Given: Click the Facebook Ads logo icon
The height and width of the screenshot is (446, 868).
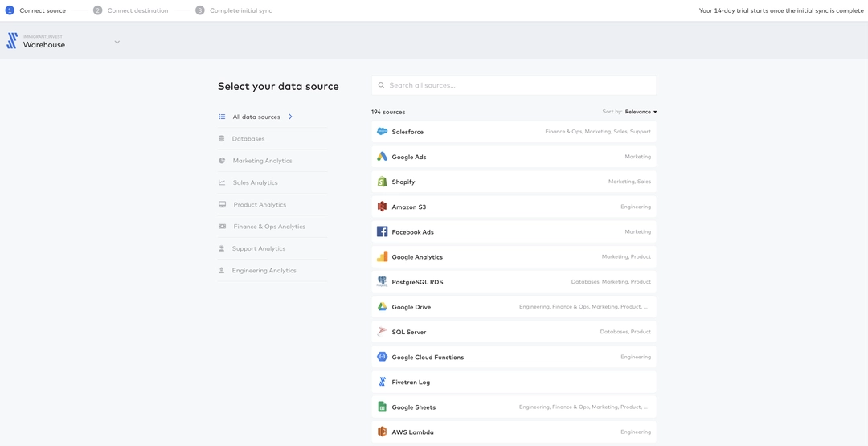Looking at the screenshot, I should pos(382,232).
